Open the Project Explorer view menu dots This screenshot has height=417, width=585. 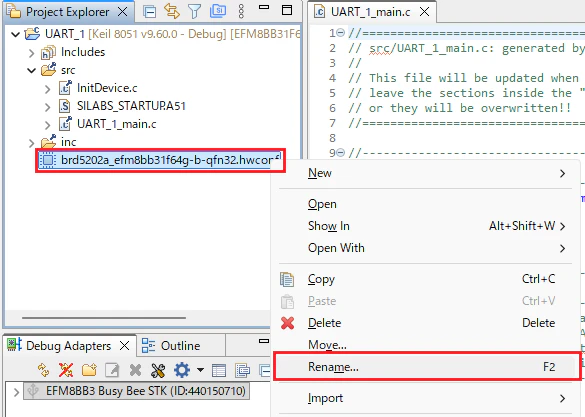point(241,12)
